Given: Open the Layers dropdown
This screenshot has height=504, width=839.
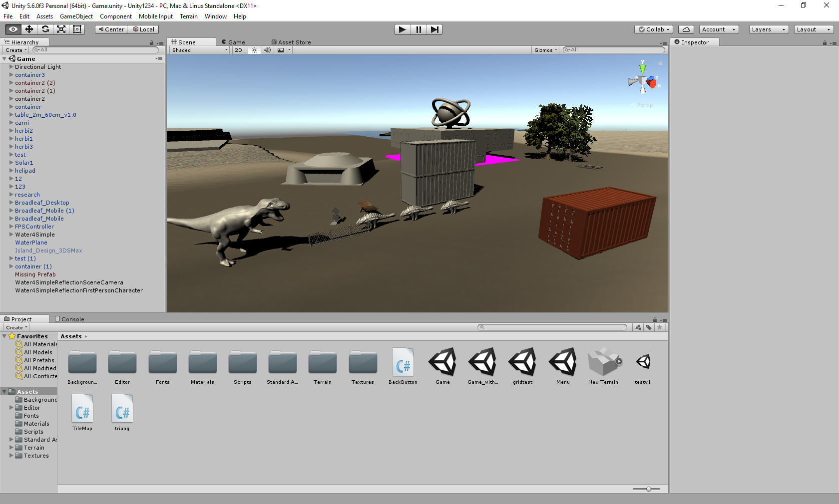Looking at the screenshot, I should pyautogui.click(x=768, y=29).
